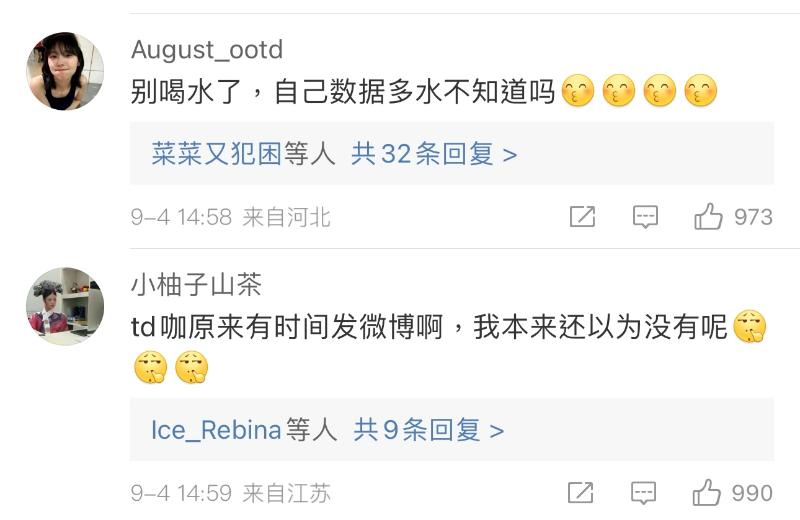The height and width of the screenshot is (520, 800).
Task: Tap the first smirking emoji in August_ootd's comment
Action: pyautogui.click(x=578, y=93)
